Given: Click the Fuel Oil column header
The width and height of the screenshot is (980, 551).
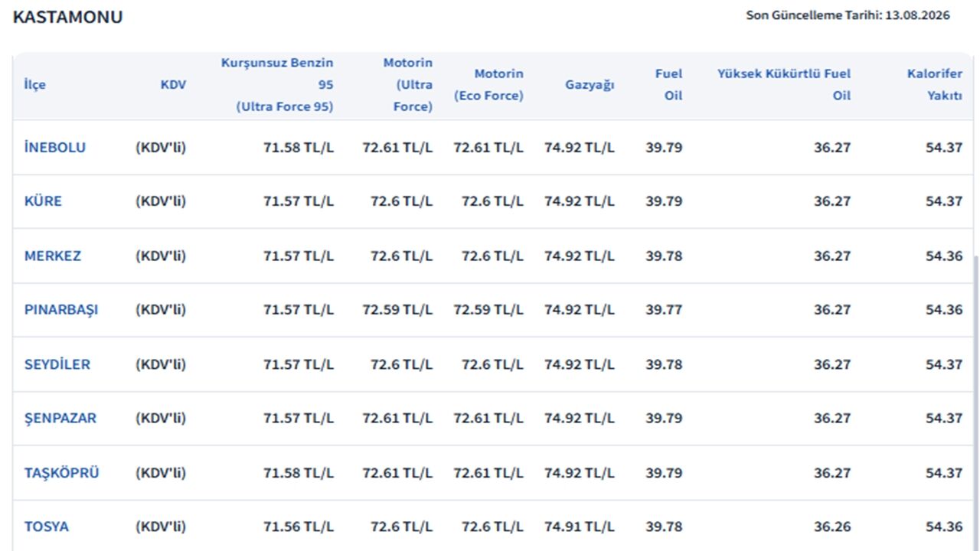Looking at the screenshot, I should tap(668, 84).
